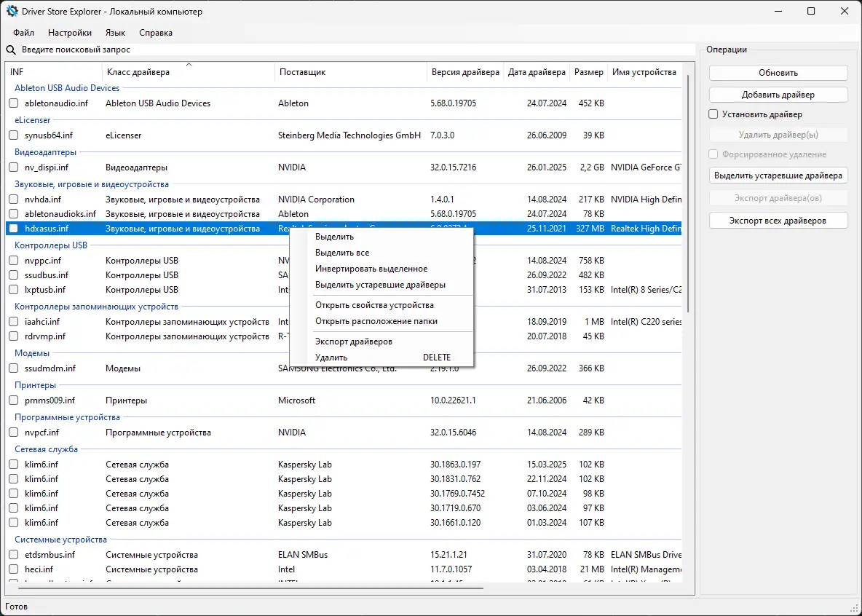Image resolution: width=862 pixels, height=616 pixels.
Task: Sort by the INF column header
Action: pyautogui.click(x=54, y=72)
